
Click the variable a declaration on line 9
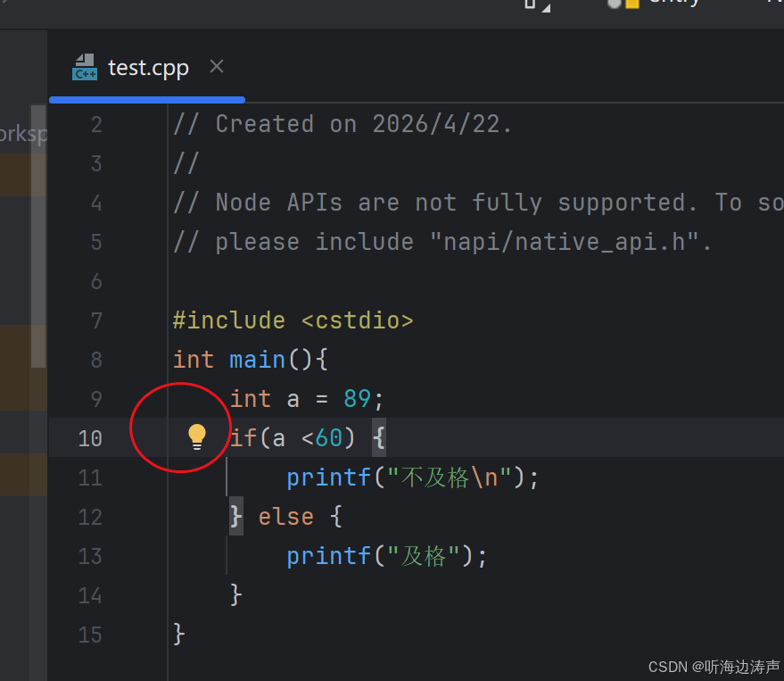pyautogui.click(x=293, y=399)
